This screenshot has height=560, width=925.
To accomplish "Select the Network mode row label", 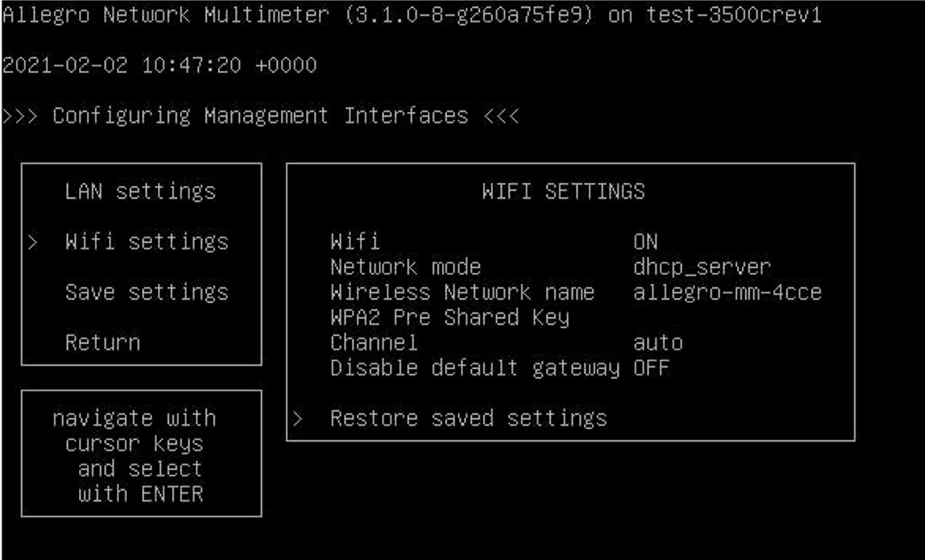I will pyautogui.click(x=405, y=267).
